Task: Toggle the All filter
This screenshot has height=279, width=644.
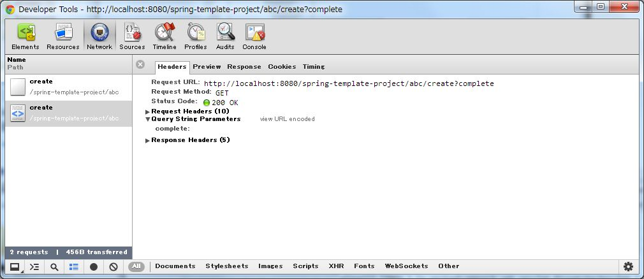Action: (136, 266)
